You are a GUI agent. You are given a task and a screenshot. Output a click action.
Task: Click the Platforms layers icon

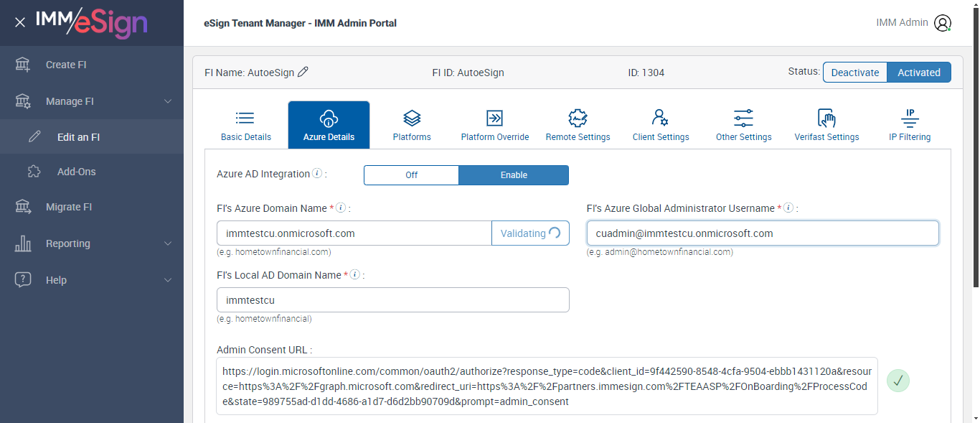(412, 118)
